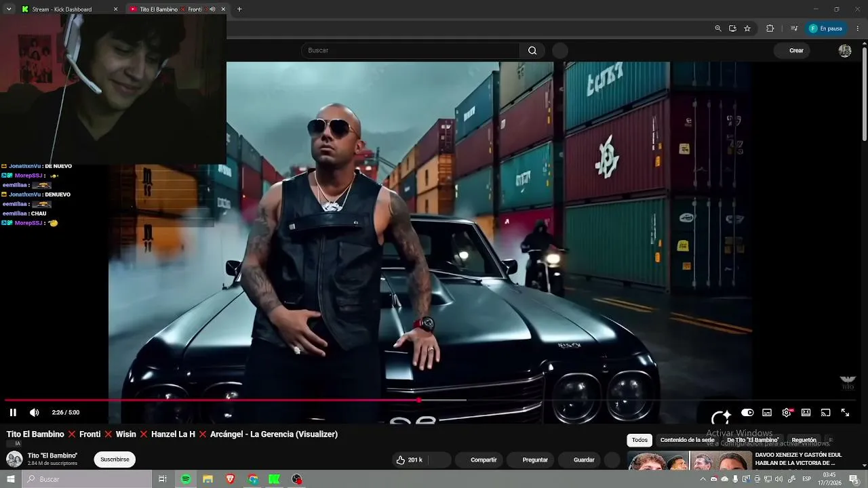The width and height of the screenshot is (868, 488).
Task: Open File Explorer from the taskbar
Action: pos(208,479)
